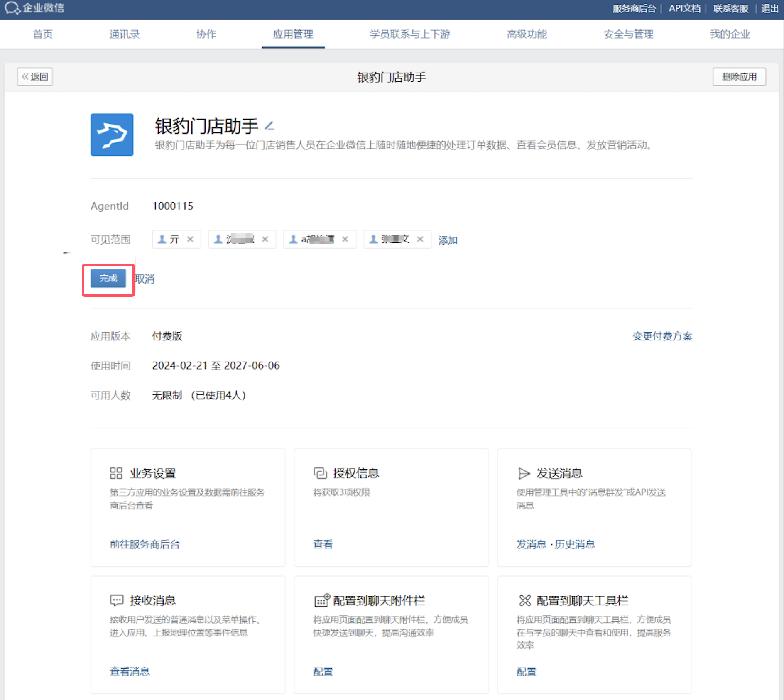Click 退出 to log out
The height and width of the screenshot is (700, 784).
click(770, 8)
